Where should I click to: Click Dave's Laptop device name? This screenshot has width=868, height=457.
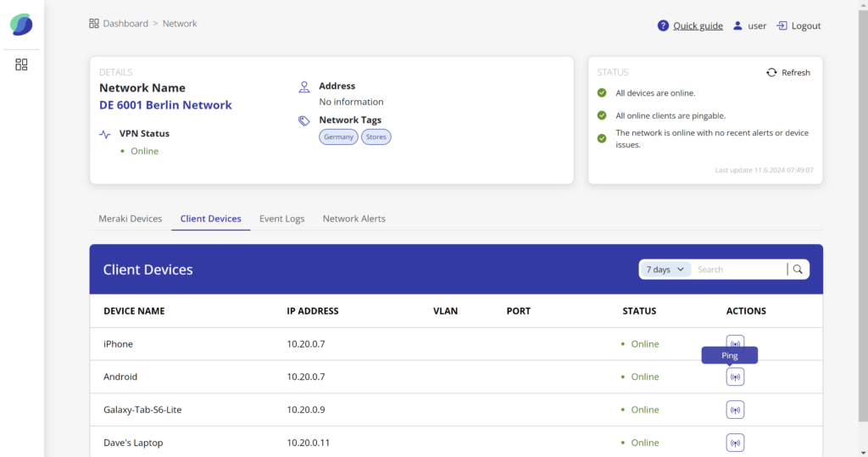133,443
